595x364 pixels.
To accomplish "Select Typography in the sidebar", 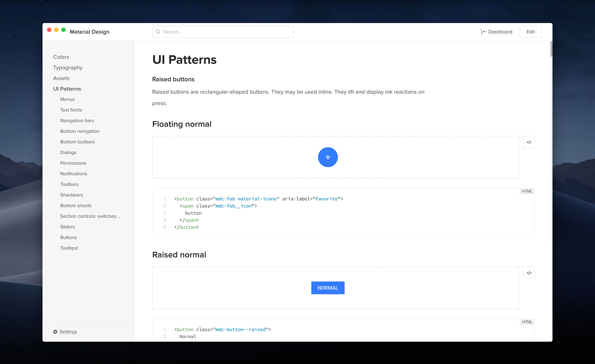I will pos(68,68).
